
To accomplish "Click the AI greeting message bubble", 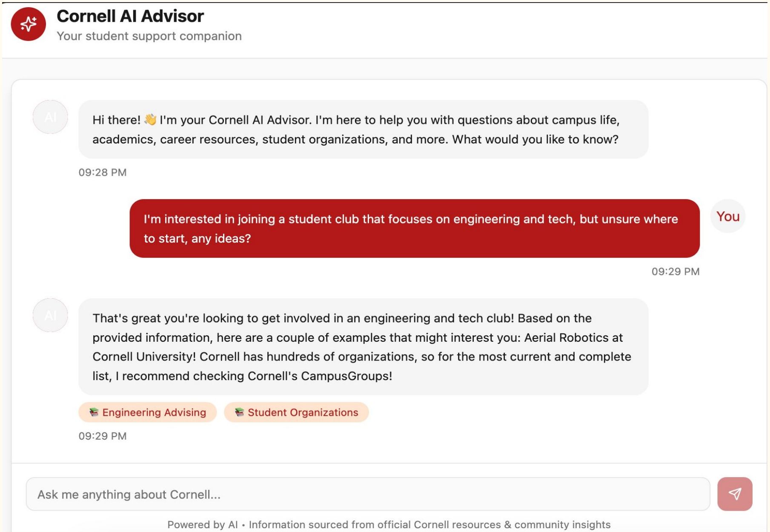I will (364, 129).
